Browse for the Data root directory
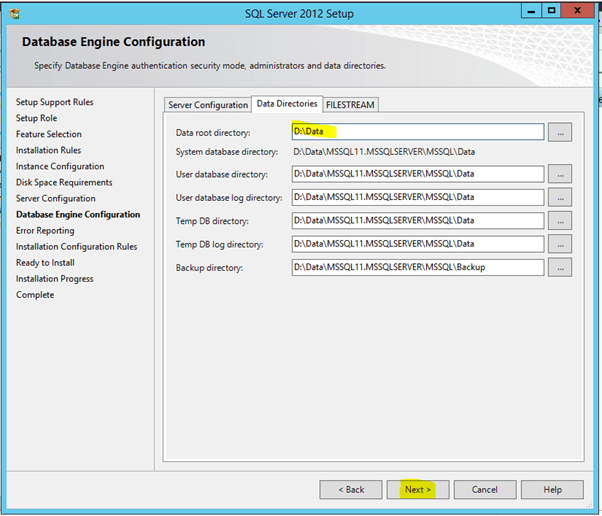 click(559, 132)
